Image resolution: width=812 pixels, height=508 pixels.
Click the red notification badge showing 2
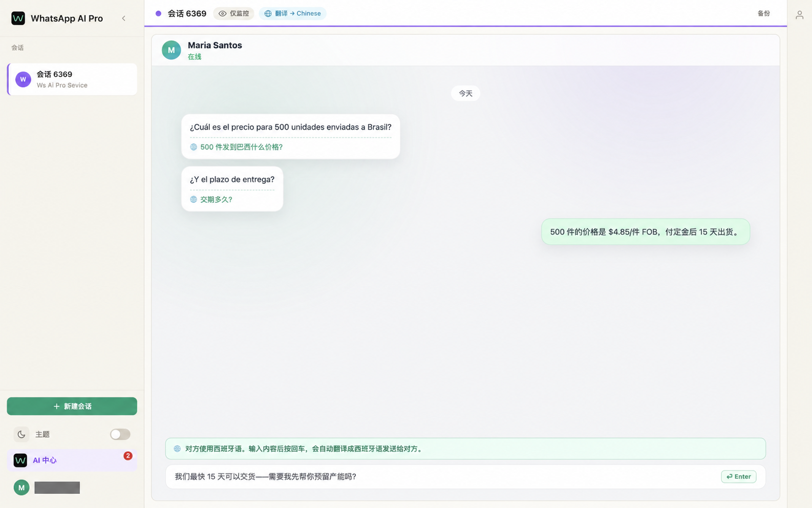coord(128,456)
